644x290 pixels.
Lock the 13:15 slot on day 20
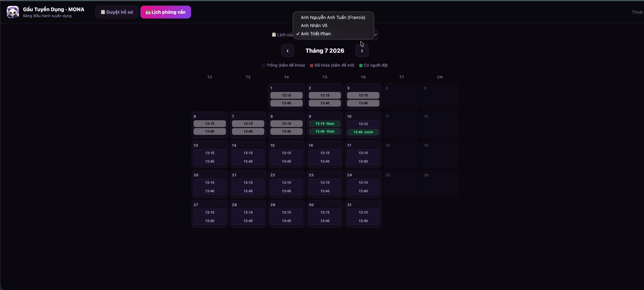coord(209,183)
